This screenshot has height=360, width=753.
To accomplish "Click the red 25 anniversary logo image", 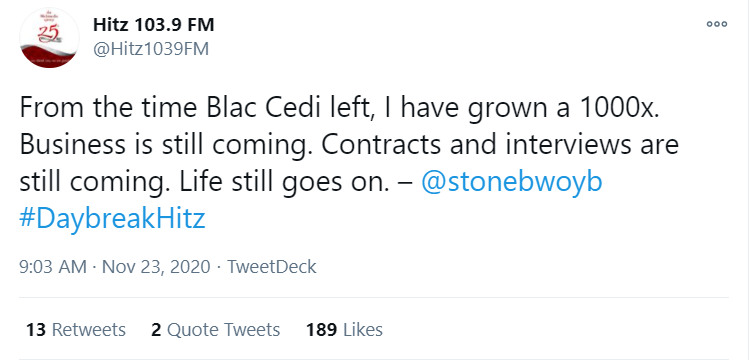I will [x=49, y=37].
